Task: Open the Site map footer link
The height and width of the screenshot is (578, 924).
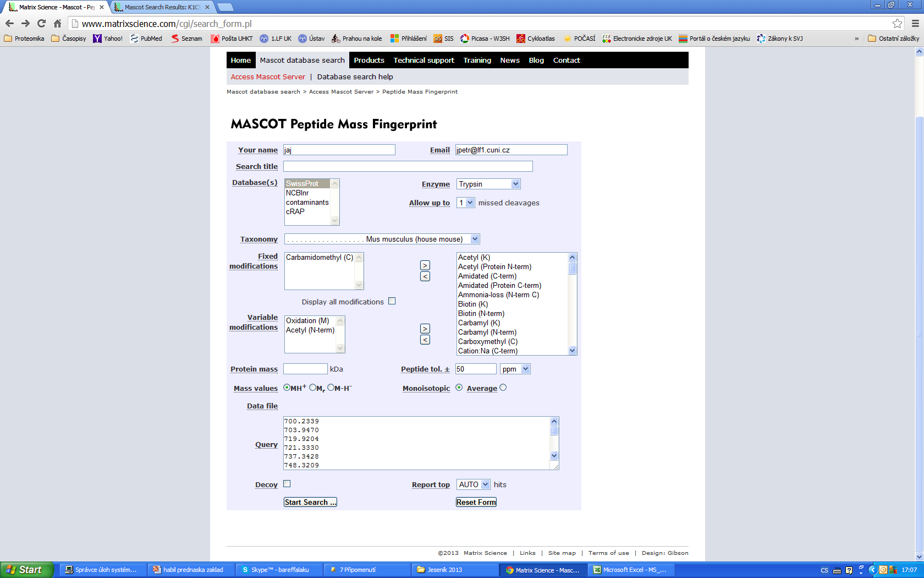Action: tap(562, 553)
